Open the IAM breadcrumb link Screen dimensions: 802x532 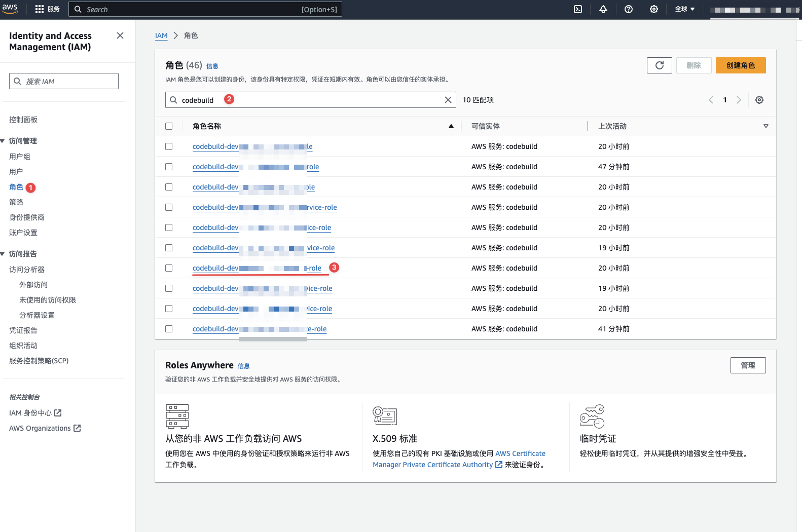coord(161,35)
